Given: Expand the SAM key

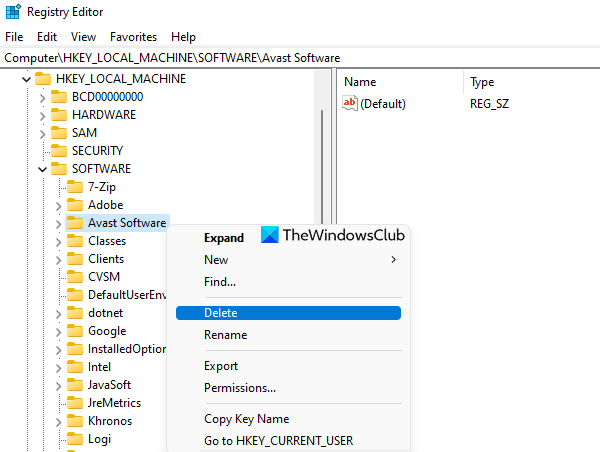Looking at the screenshot, I should tap(42, 134).
